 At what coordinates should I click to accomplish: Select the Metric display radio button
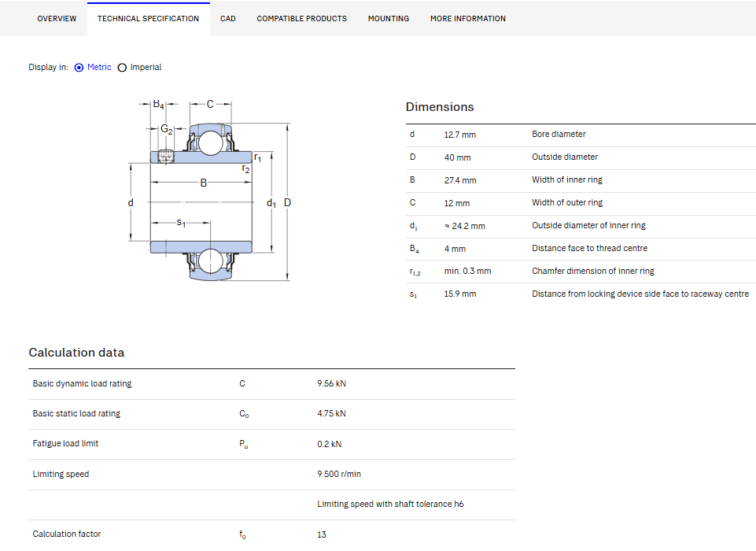coord(79,68)
